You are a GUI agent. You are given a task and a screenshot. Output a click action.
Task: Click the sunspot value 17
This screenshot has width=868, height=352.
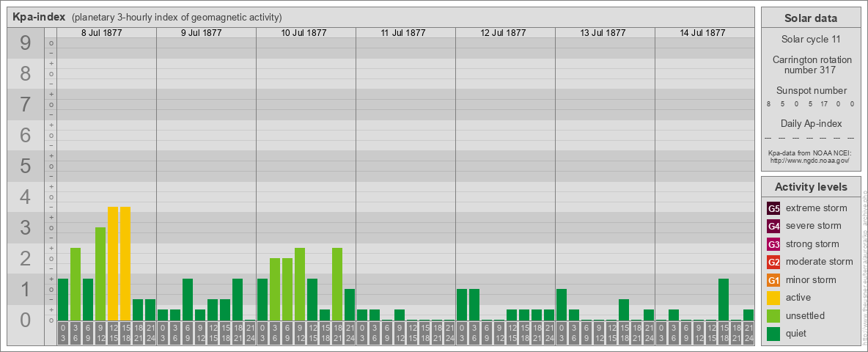click(824, 103)
